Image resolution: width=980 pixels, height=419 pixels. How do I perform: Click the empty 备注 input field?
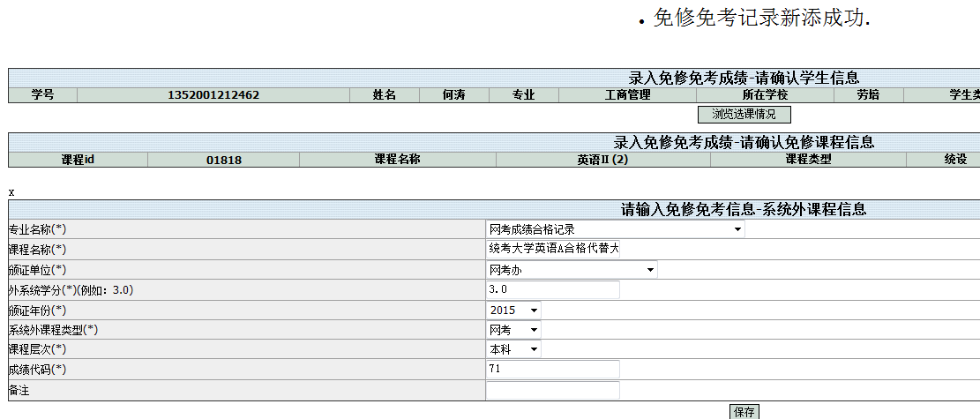pos(553,390)
